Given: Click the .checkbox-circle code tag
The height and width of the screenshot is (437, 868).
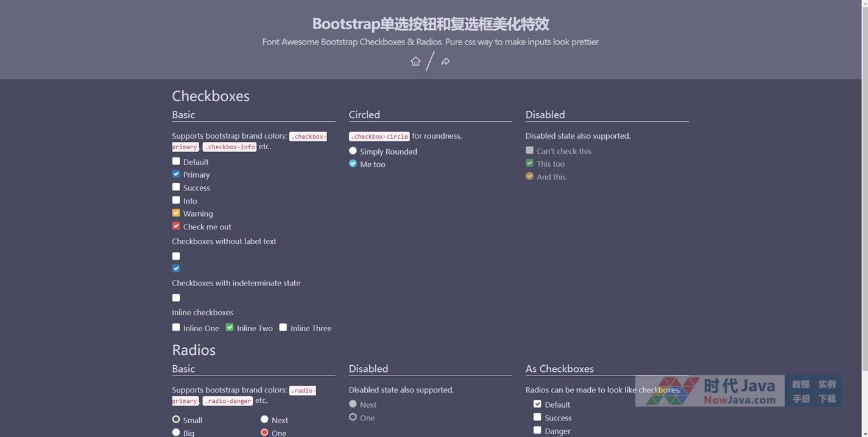Looking at the screenshot, I should pyautogui.click(x=379, y=136).
